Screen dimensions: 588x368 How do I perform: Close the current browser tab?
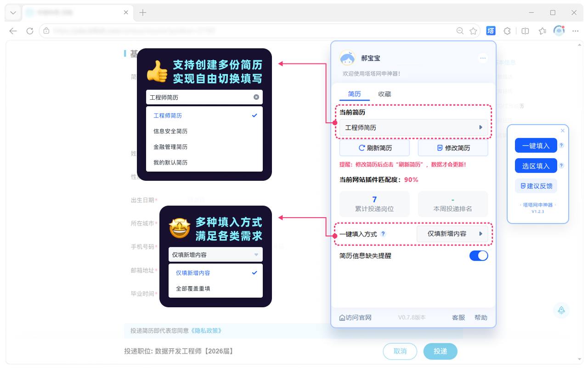[126, 13]
